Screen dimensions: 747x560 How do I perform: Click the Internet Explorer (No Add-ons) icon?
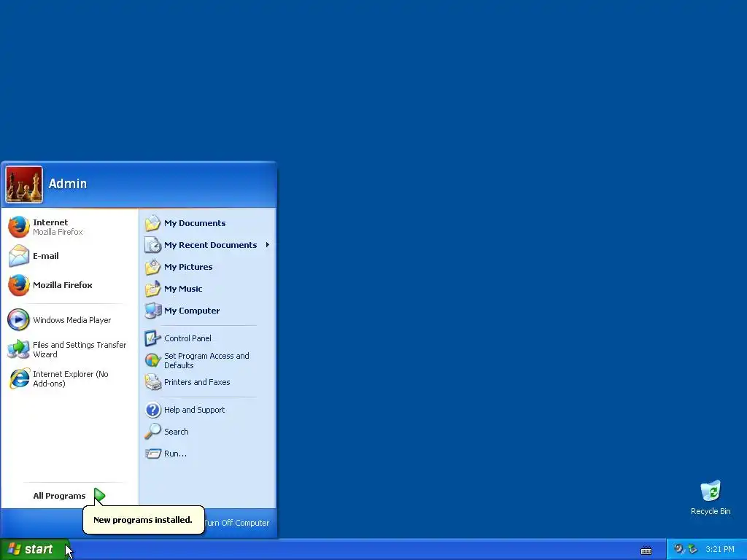point(20,378)
